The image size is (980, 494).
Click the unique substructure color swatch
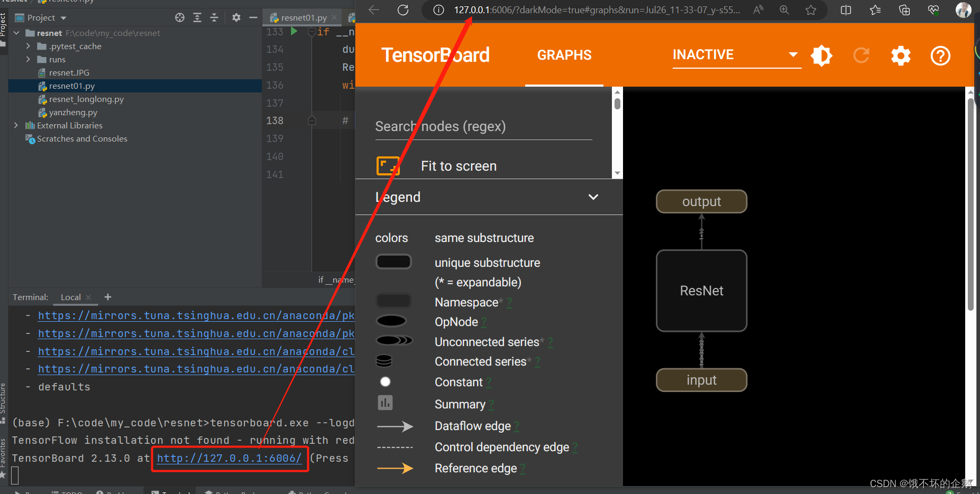point(393,262)
